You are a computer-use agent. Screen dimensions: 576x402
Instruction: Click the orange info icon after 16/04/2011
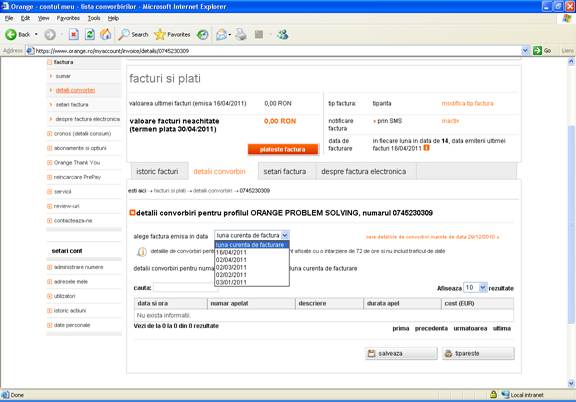pyautogui.click(x=426, y=148)
